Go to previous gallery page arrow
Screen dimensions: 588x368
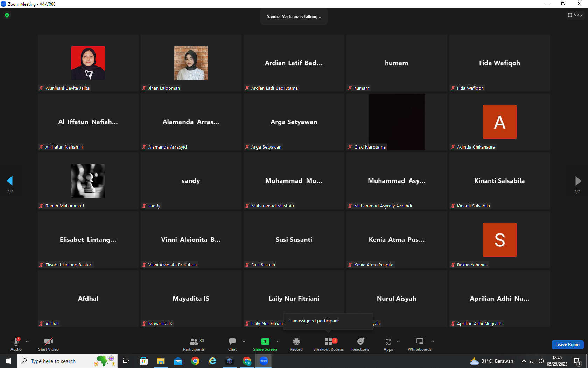pyautogui.click(x=10, y=181)
